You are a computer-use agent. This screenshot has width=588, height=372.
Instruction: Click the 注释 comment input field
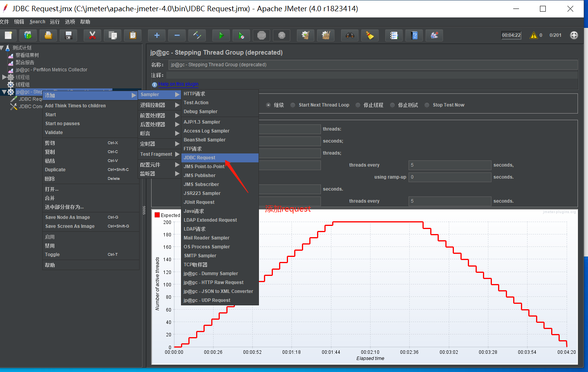373,75
